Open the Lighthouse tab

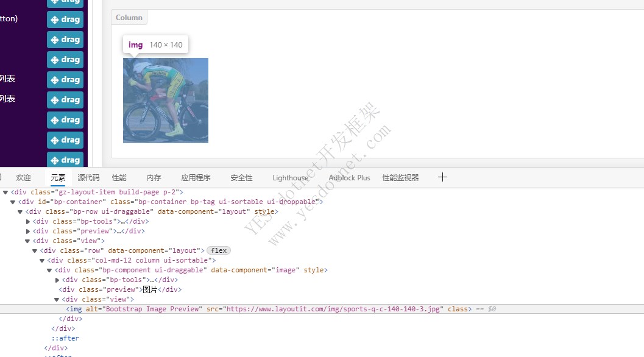tap(291, 177)
